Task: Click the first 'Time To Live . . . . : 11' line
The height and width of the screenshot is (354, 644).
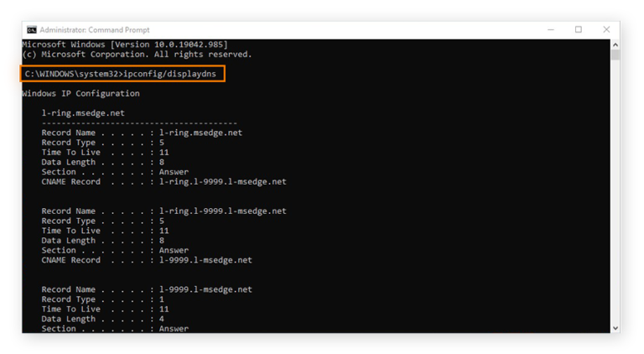Action: [x=105, y=153]
